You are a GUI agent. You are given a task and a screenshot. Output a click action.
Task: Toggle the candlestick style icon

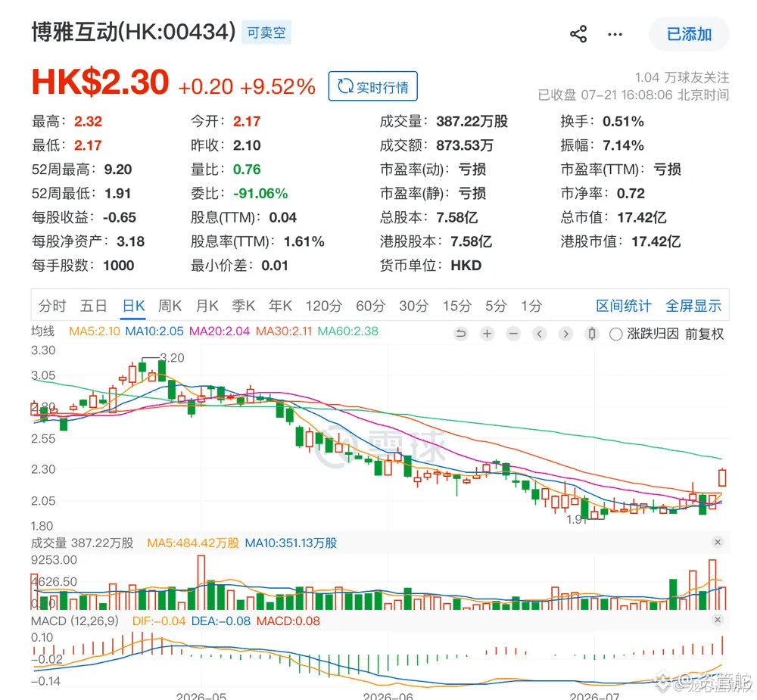pyautogui.click(x=592, y=334)
